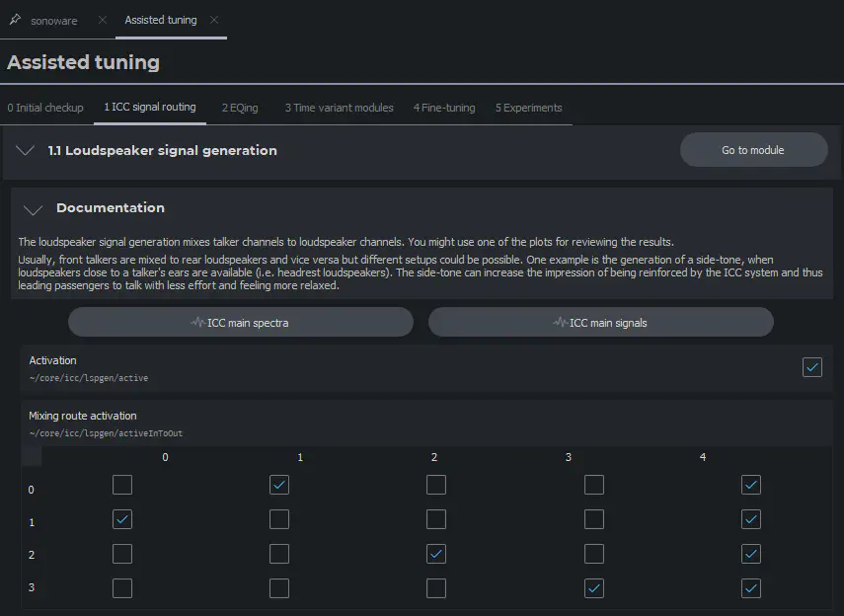Click the mixing matrix top-left corner cell

coord(32,457)
